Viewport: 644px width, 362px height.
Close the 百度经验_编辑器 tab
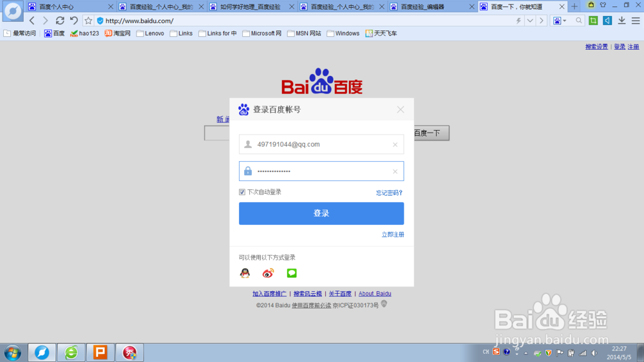[472, 6]
